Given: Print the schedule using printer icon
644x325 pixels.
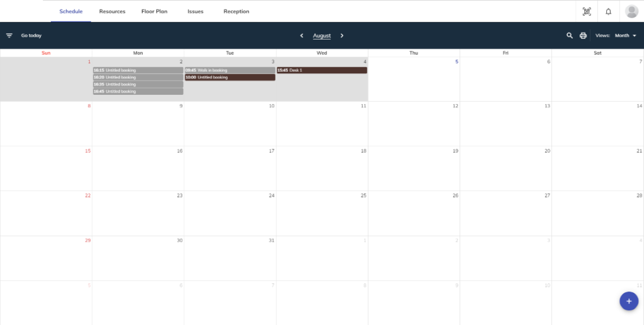Looking at the screenshot, I should (x=583, y=36).
